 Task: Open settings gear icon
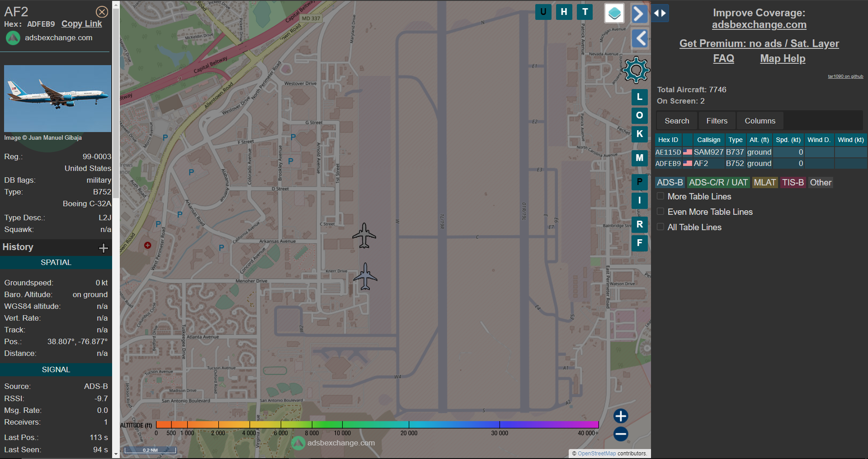click(636, 70)
